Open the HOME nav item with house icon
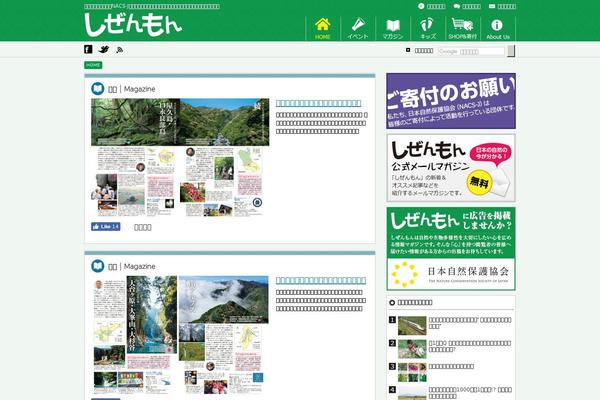 pyautogui.click(x=323, y=28)
